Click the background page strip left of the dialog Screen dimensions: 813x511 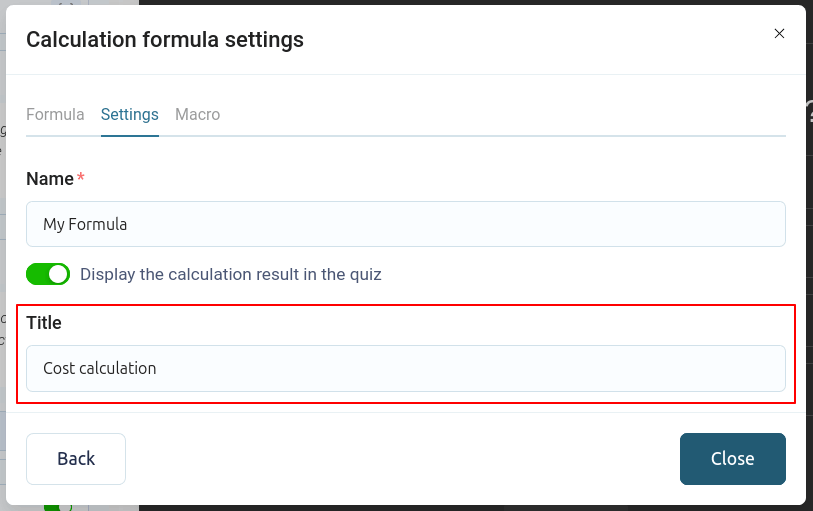click(x=3, y=250)
